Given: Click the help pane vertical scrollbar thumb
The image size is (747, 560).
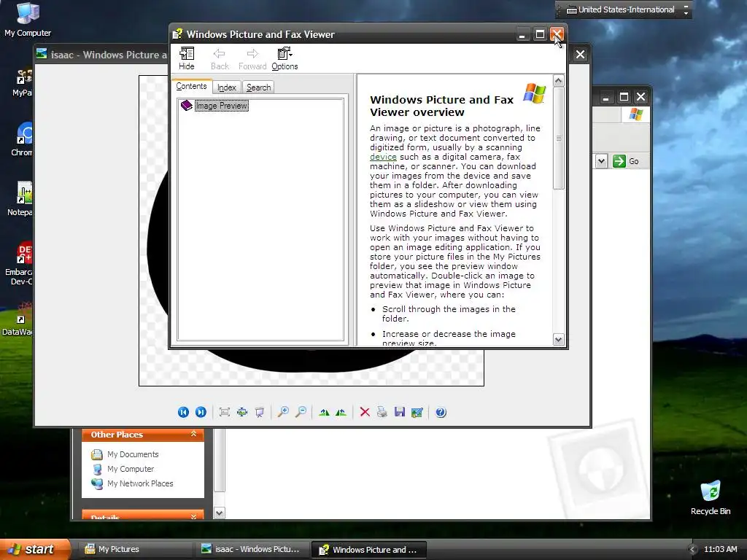Looking at the screenshot, I should tap(558, 138).
